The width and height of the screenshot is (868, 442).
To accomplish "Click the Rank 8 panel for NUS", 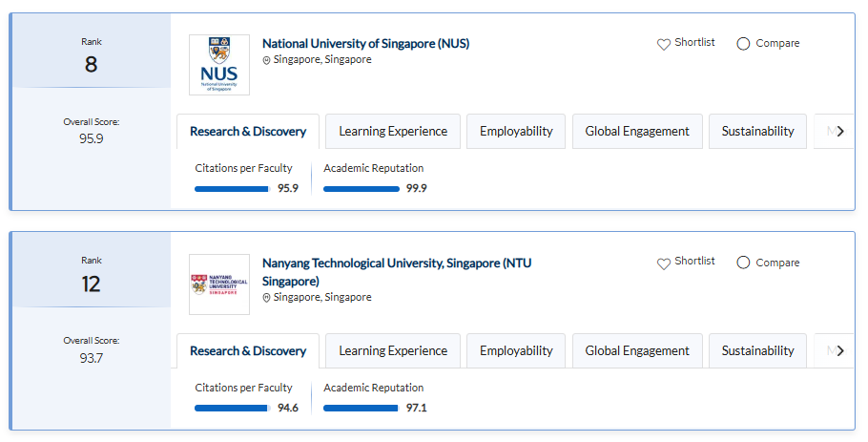I will click(x=92, y=51).
